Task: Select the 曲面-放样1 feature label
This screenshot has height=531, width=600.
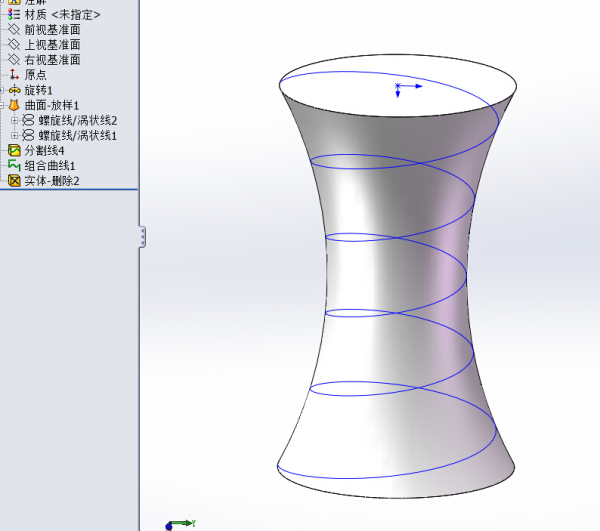Action: click(x=52, y=105)
